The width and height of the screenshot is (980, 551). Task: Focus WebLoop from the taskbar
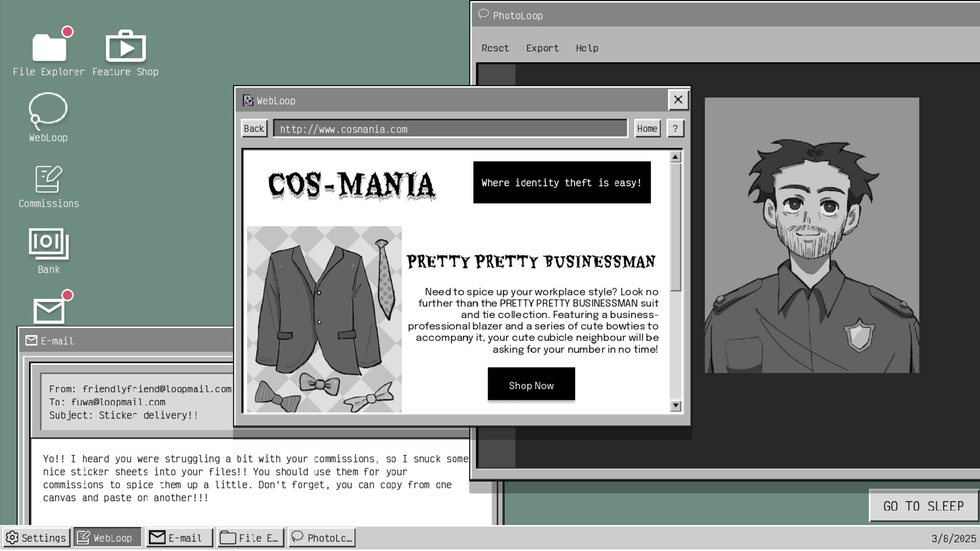coord(107,537)
